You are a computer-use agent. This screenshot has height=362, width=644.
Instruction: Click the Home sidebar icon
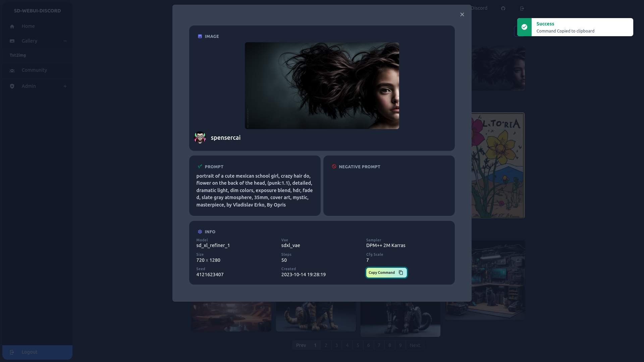click(x=12, y=26)
